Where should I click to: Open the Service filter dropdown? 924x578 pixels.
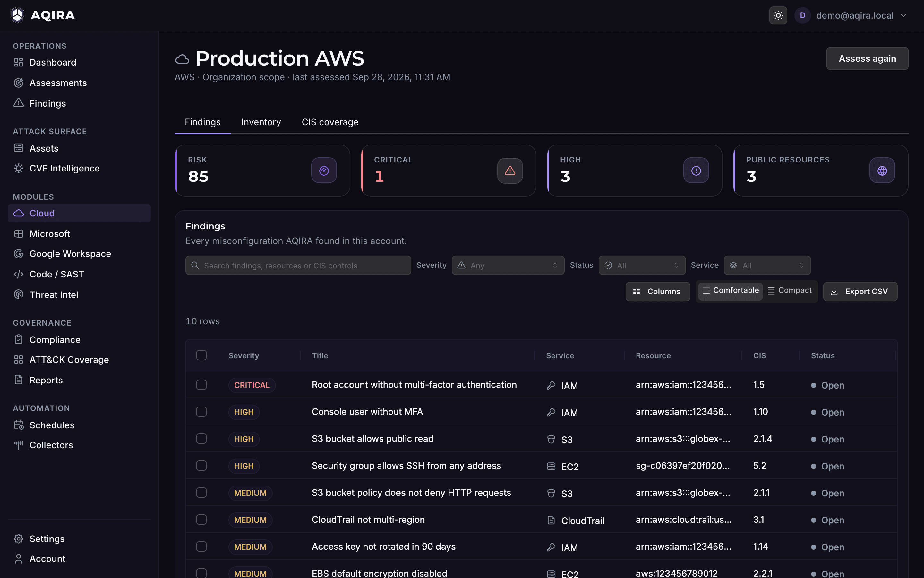coord(767,265)
